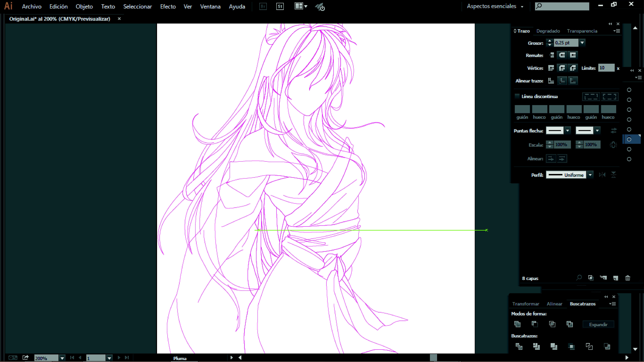This screenshot has height=362, width=644.
Task: Select the bevel join Vértice option
Action: click(x=573, y=68)
